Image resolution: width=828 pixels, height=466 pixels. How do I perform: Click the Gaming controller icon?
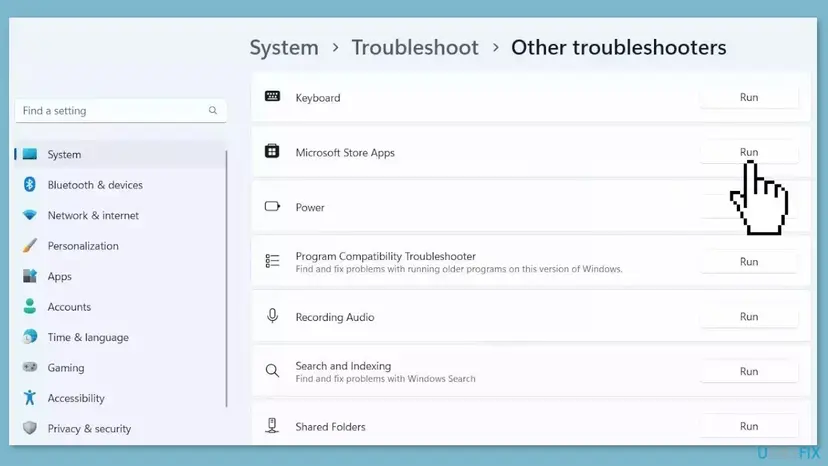pos(30,367)
